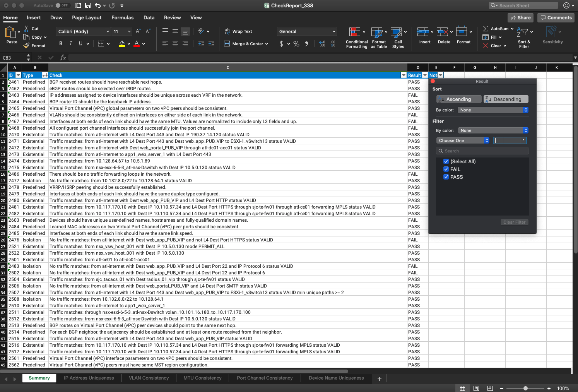Image resolution: width=578 pixels, height=392 pixels.
Task: Open the Choose One filter dropdown
Action: pyautogui.click(x=463, y=140)
